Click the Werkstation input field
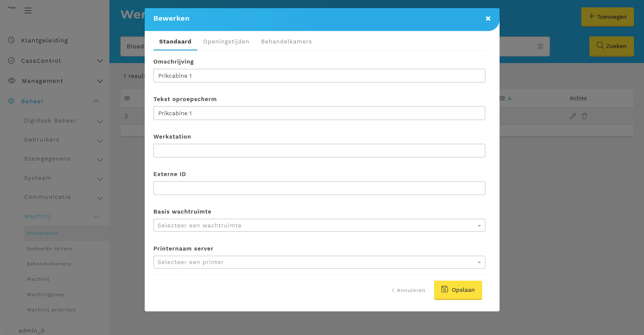 pos(319,151)
